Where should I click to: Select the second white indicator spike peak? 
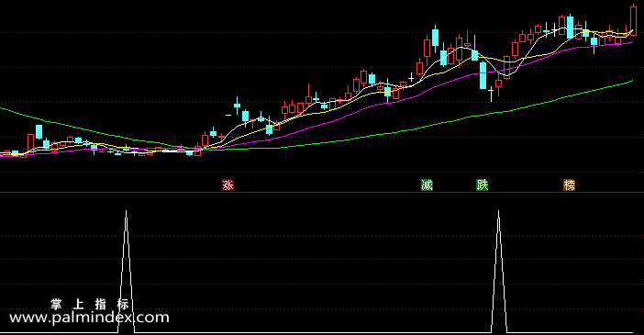click(499, 212)
